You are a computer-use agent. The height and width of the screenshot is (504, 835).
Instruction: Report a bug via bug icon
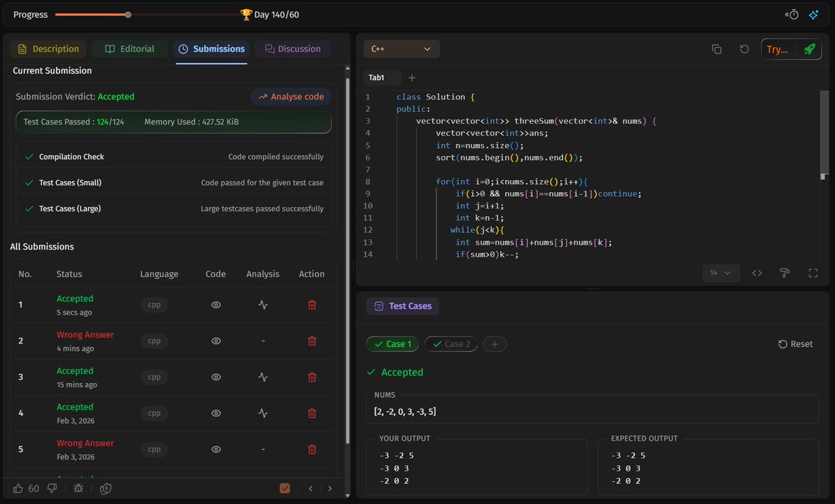(x=78, y=488)
